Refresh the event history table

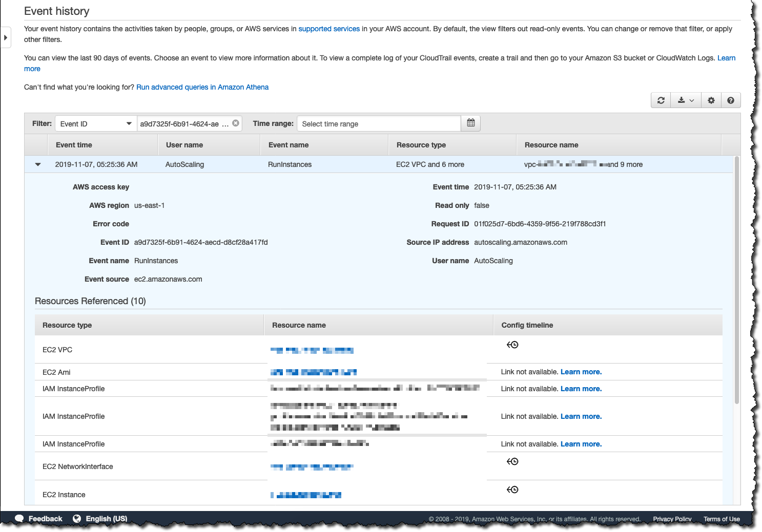(x=660, y=100)
